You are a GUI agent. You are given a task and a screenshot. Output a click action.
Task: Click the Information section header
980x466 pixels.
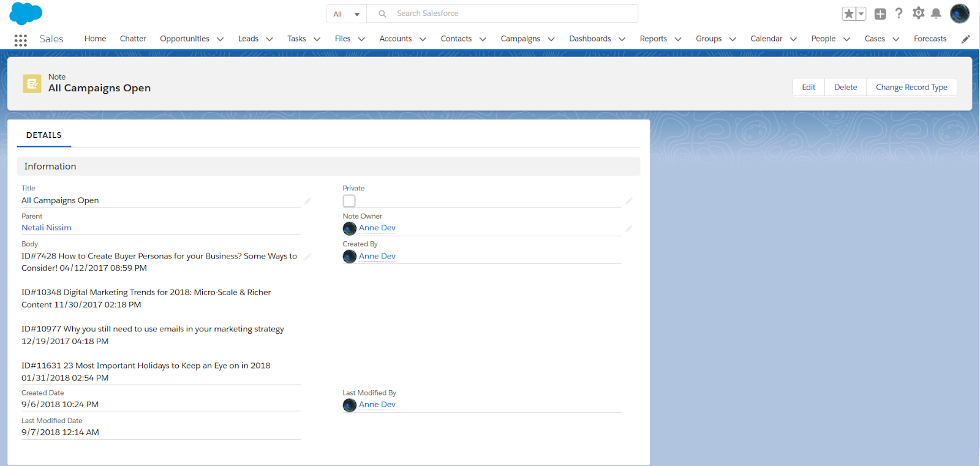[328, 167]
